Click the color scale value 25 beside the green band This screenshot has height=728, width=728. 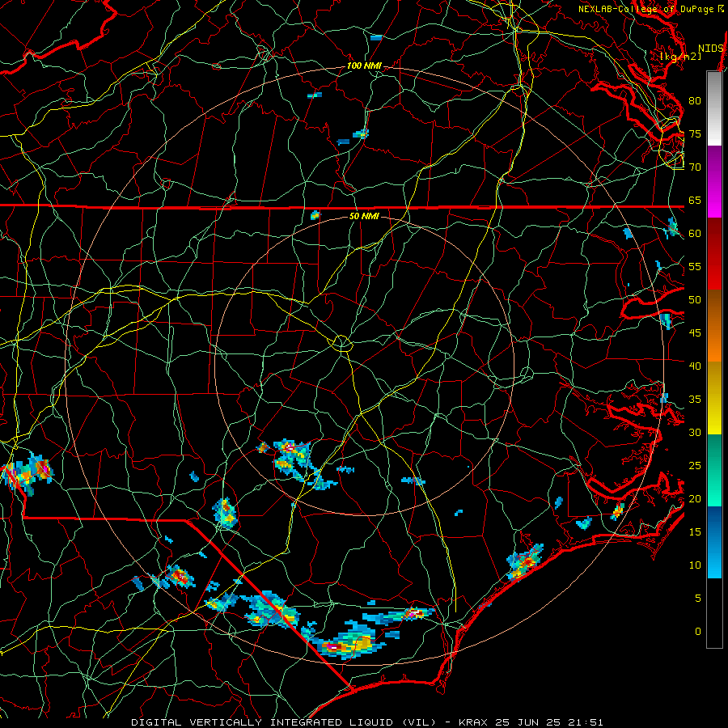pyautogui.click(x=695, y=465)
